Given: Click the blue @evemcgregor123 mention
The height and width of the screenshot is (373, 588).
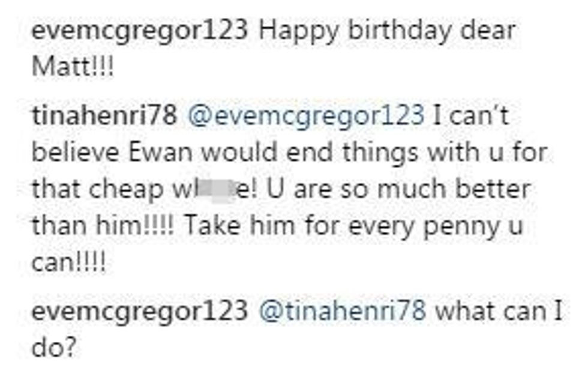Looking at the screenshot, I should point(306,116).
